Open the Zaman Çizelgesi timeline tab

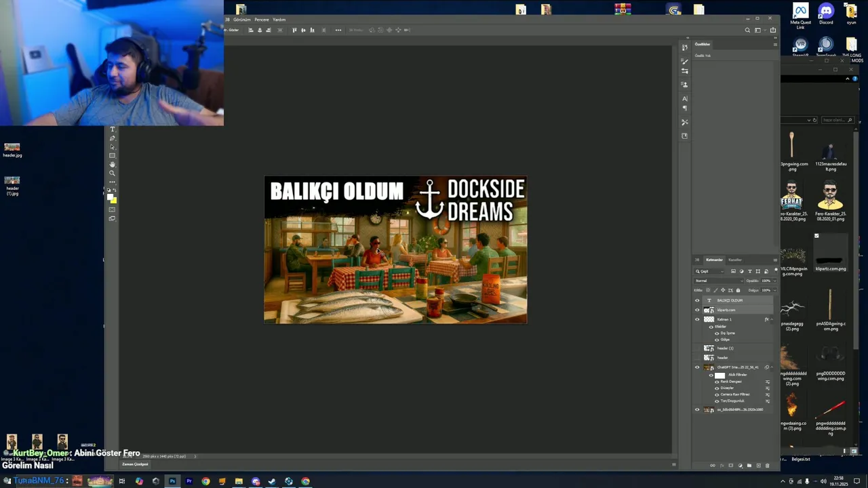tap(135, 464)
